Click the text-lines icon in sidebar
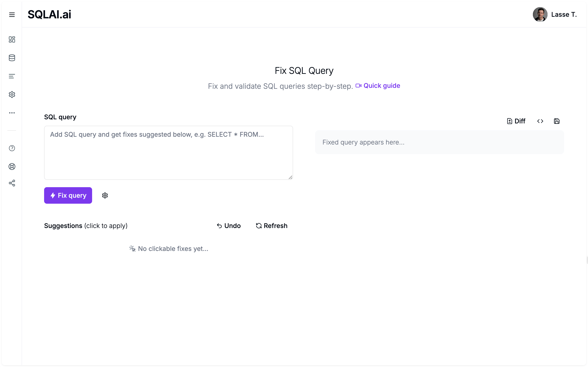 [x=12, y=76]
